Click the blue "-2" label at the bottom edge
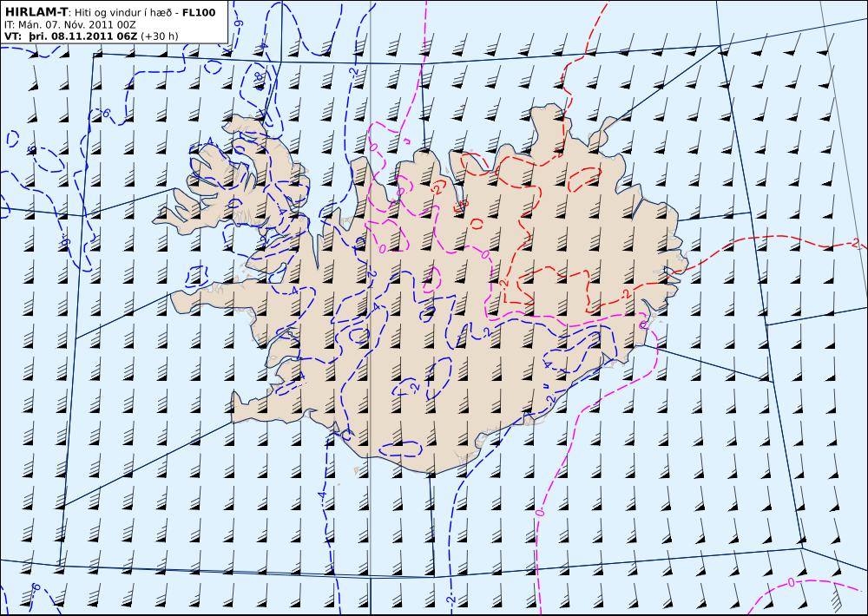Image resolution: width=868 pixels, height=616 pixels. (x=450, y=600)
